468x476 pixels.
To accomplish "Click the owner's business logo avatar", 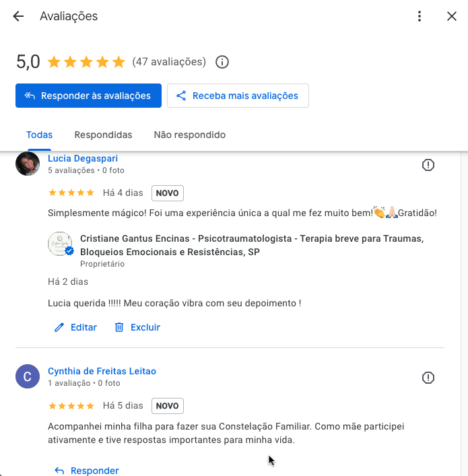I will tap(61, 244).
